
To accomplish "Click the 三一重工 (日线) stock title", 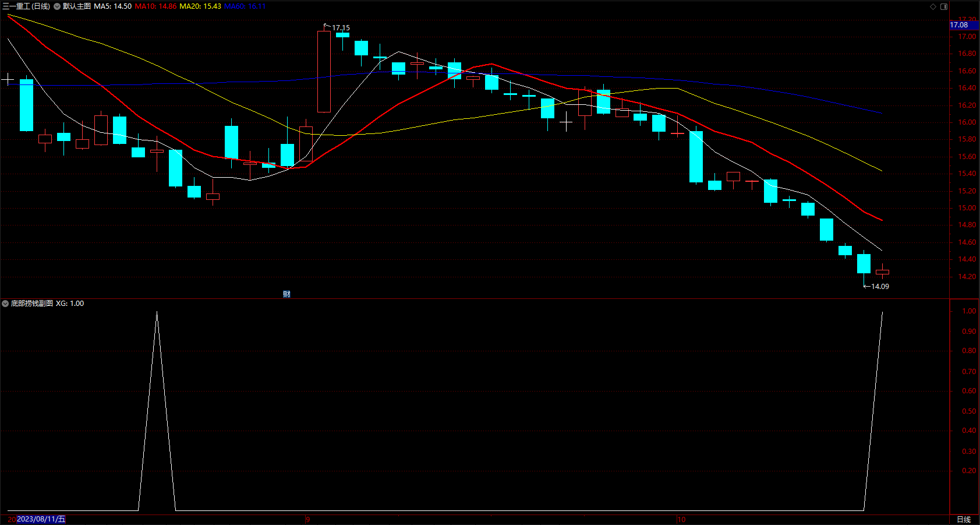I will point(26,6).
